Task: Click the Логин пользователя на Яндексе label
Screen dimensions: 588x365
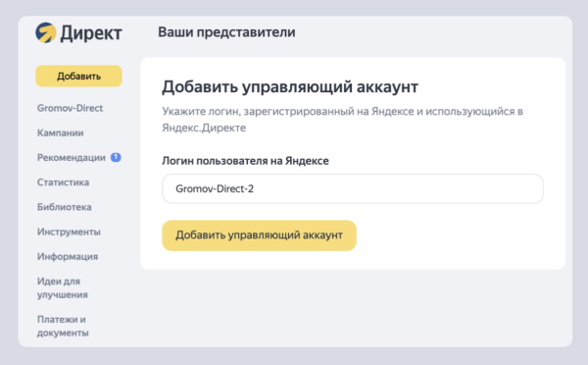Action: [x=245, y=161]
